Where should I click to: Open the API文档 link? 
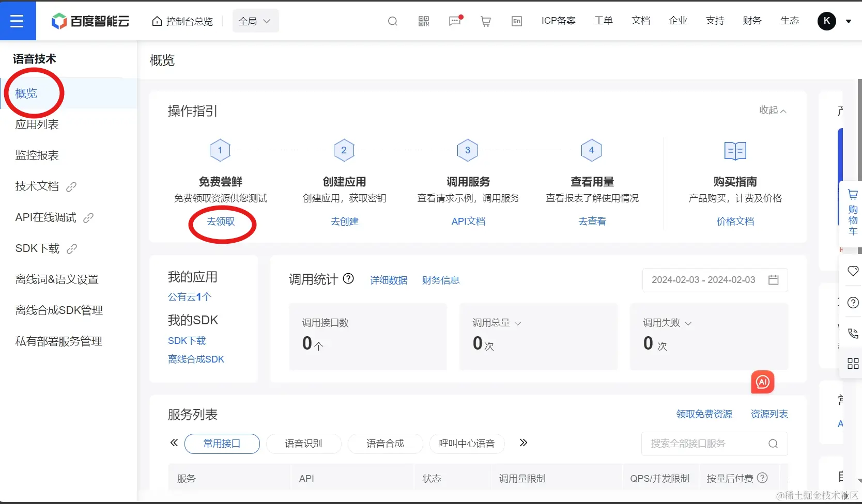click(x=468, y=221)
